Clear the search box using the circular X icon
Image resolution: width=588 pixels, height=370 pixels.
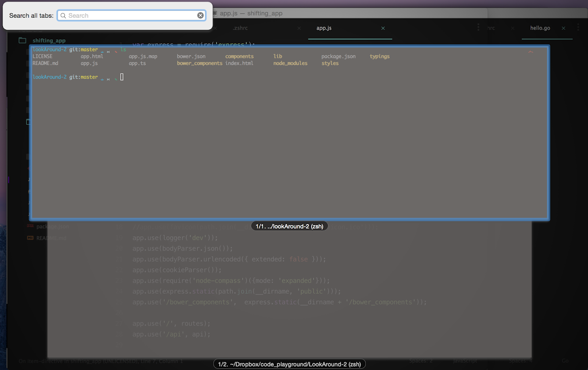200,15
